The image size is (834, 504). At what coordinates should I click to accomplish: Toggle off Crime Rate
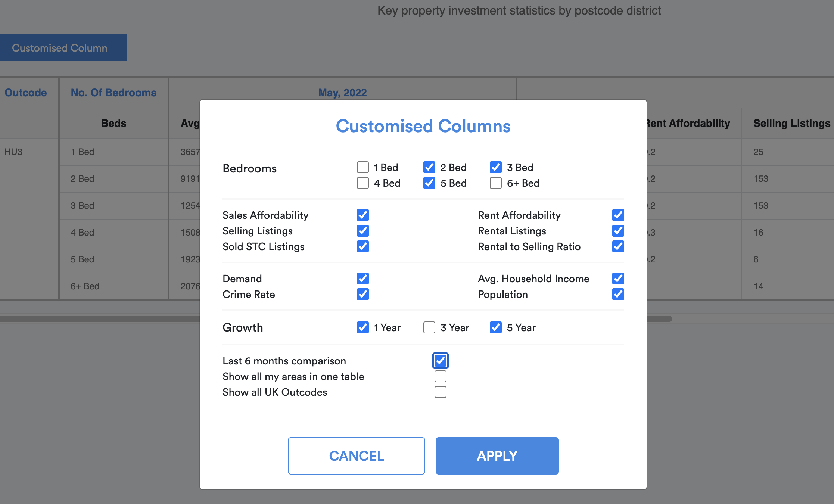(x=362, y=294)
